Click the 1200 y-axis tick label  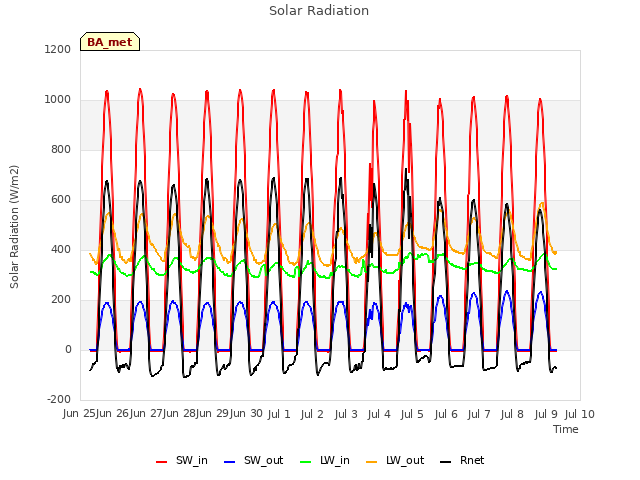click(58, 49)
